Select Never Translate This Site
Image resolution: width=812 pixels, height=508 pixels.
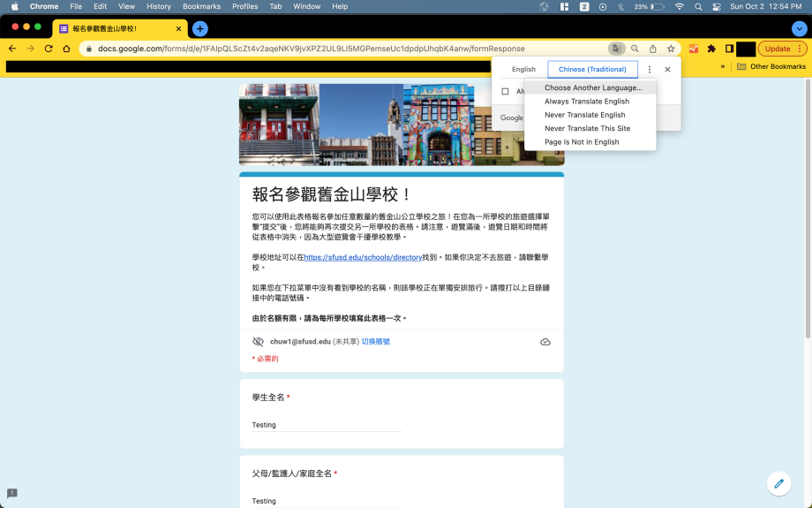(587, 128)
